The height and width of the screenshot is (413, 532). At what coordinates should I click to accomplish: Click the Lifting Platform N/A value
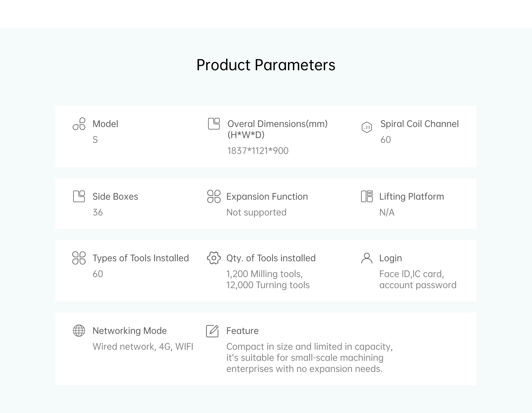pos(387,212)
